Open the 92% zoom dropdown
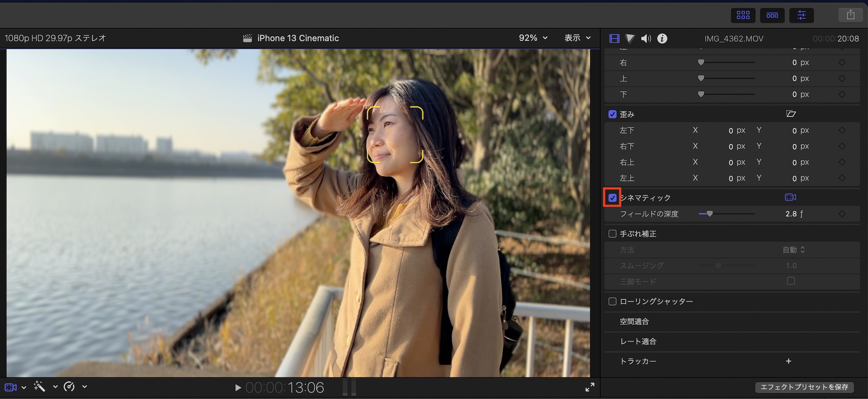868x399 pixels. [x=533, y=38]
